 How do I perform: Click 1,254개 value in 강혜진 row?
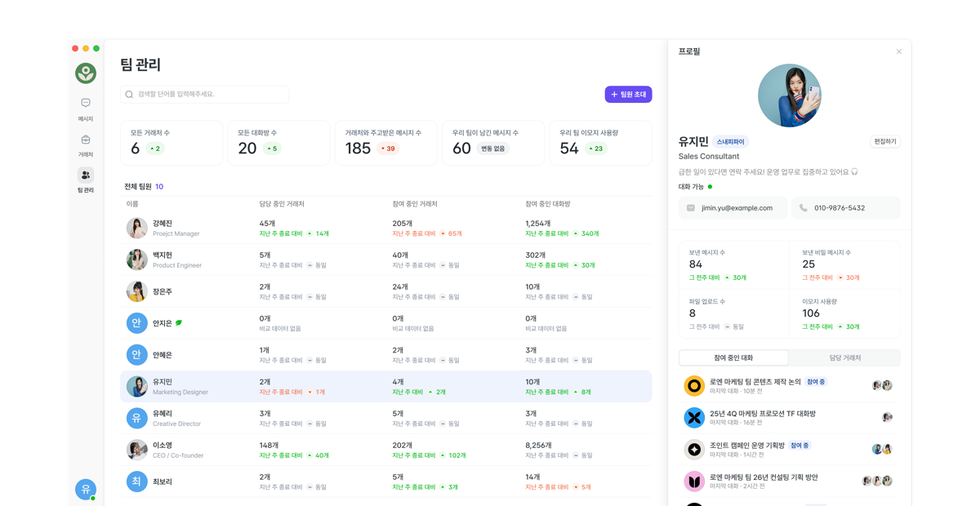[x=538, y=223]
